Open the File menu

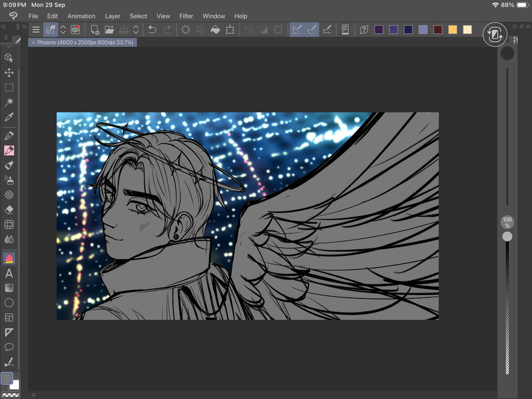[x=33, y=16]
